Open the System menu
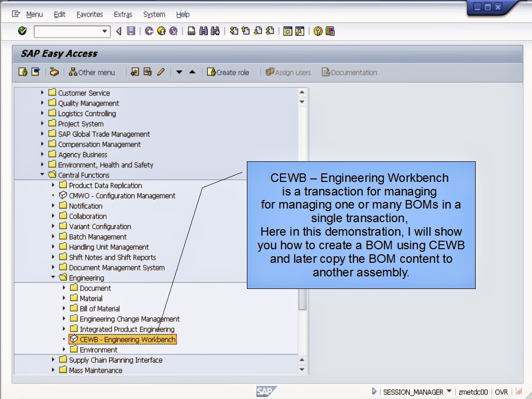This screenshot has width=532, height=399. 154,15
